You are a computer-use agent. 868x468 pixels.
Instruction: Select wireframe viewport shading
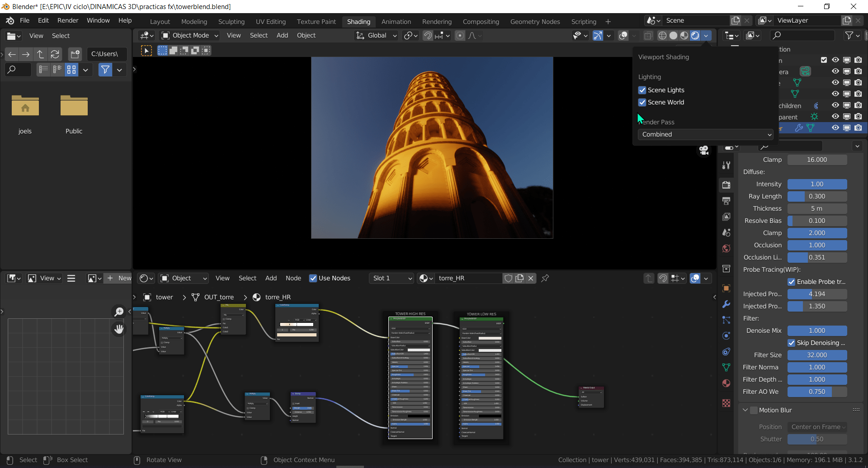[x=662, y=36]
